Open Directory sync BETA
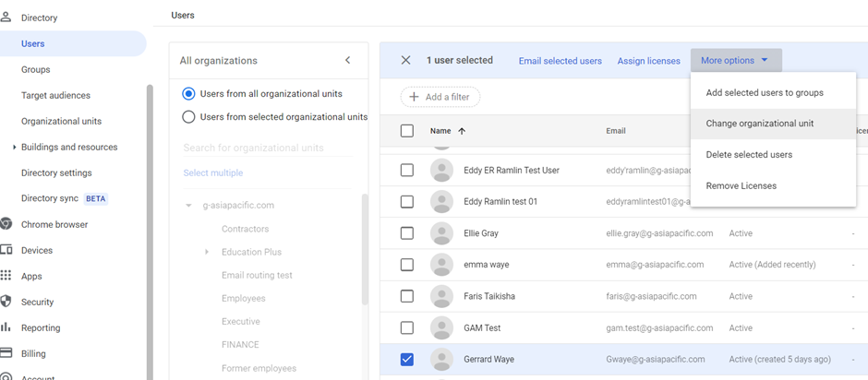868x380 pixels. coord(65,198)
